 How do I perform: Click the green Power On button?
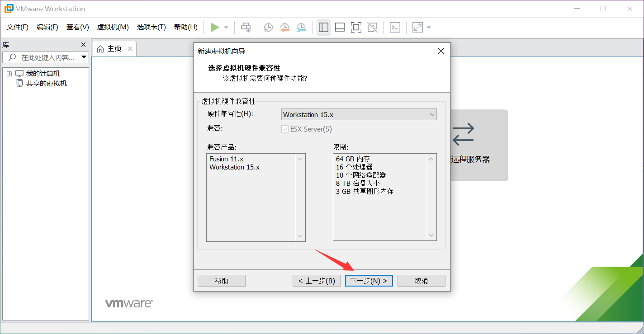pos(216,27)
